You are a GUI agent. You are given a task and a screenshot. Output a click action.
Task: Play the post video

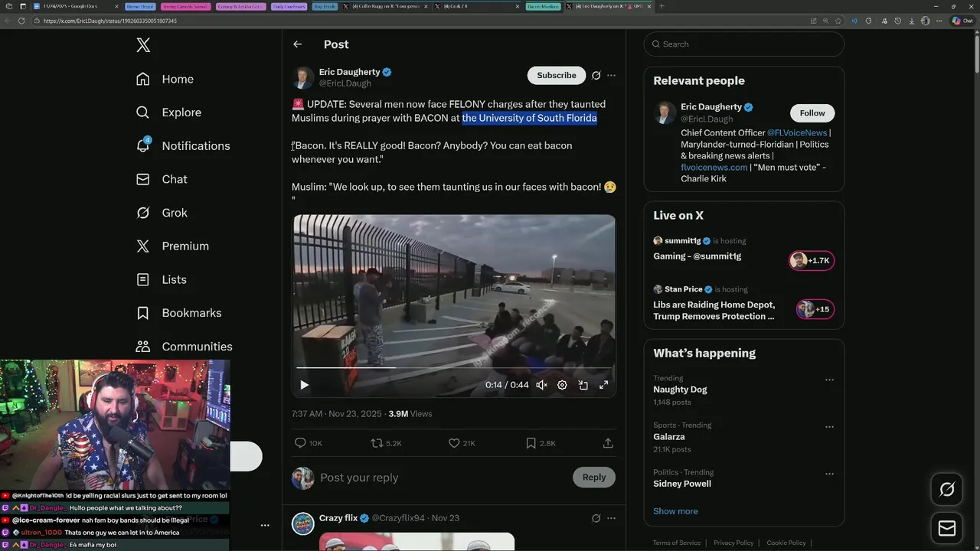click(x=304, y=385)
